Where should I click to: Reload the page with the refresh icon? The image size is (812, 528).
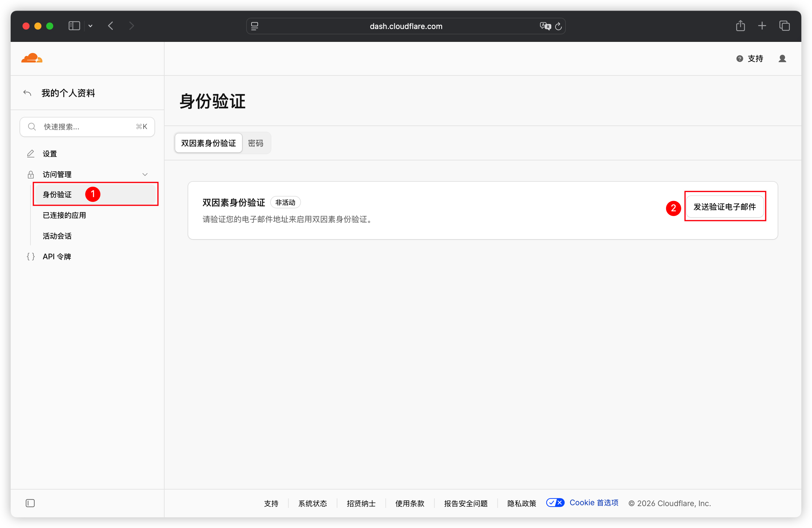[x=558, y=26]
